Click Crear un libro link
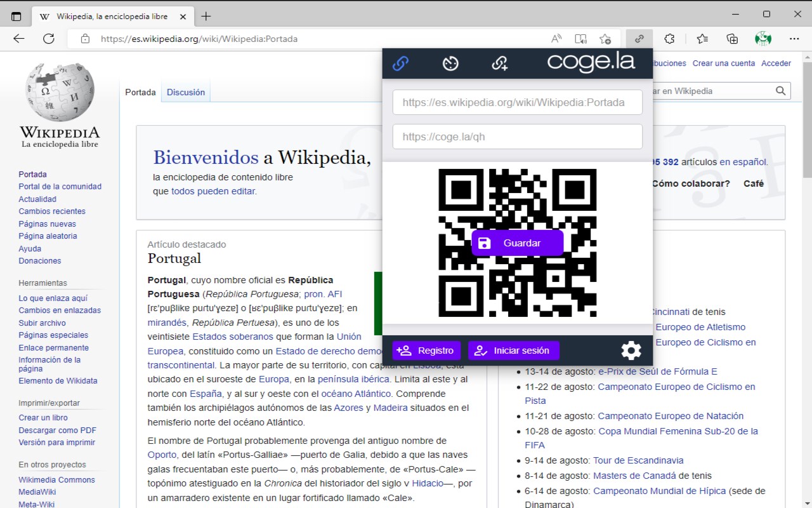812x508 pixels. tap(43, 418)
